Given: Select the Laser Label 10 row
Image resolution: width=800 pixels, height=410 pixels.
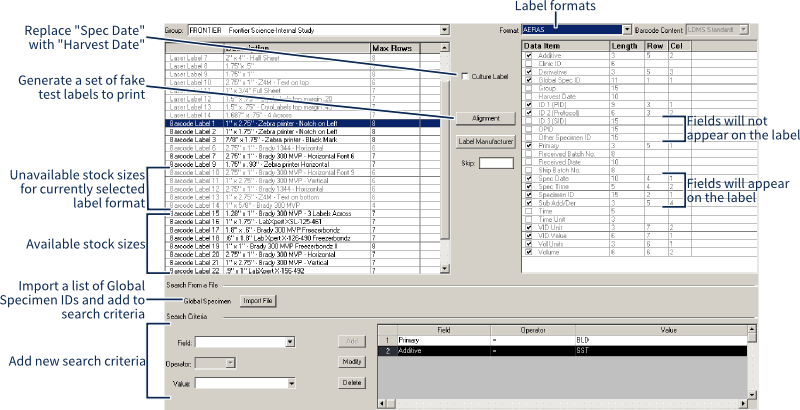Looking at the screenshot, I should point(303,83).
